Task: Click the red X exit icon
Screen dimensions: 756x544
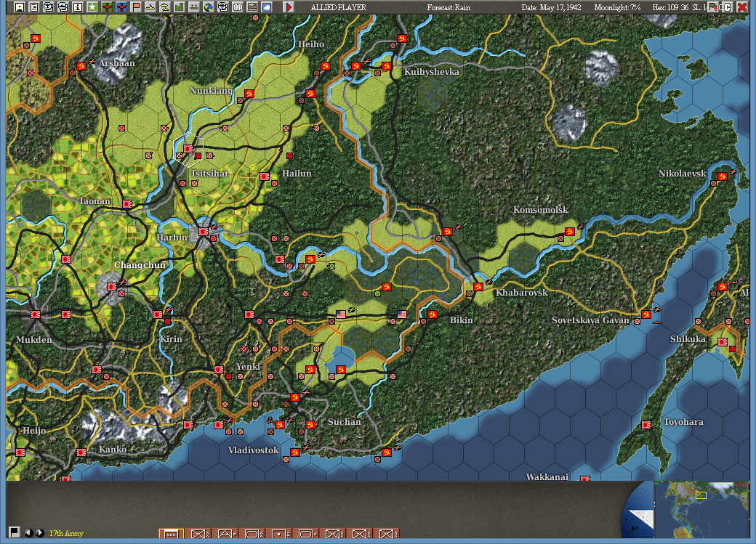Action: (x=742, y=7)
